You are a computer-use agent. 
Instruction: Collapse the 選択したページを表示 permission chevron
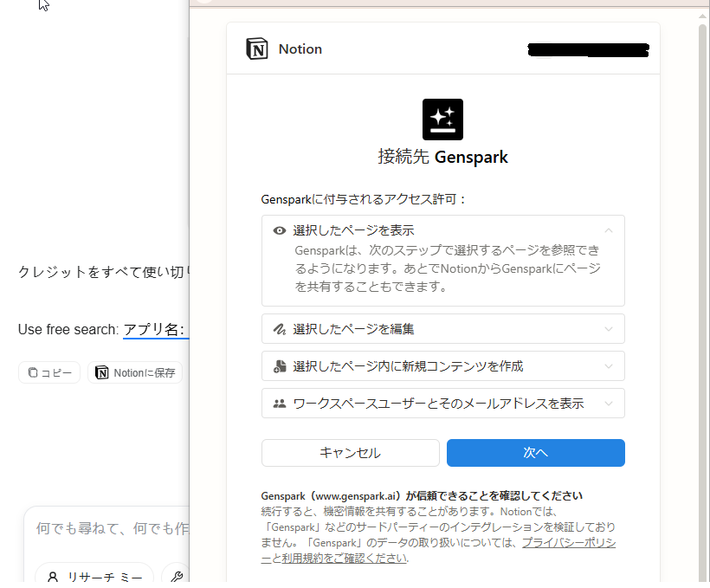click(609, 230)
